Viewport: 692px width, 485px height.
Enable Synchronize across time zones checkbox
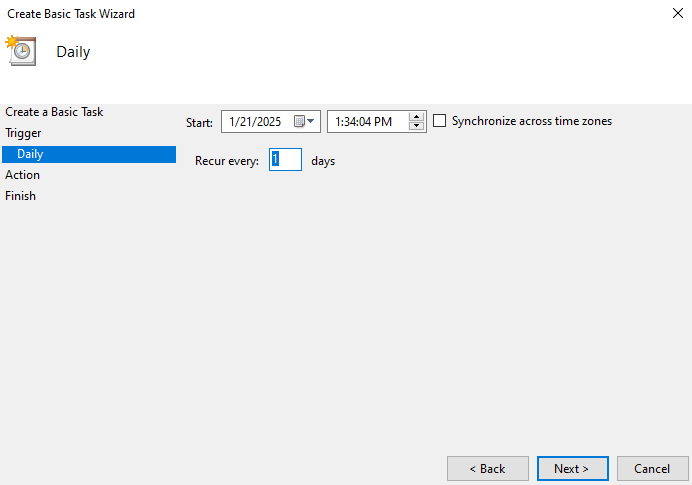coord(440,121)
